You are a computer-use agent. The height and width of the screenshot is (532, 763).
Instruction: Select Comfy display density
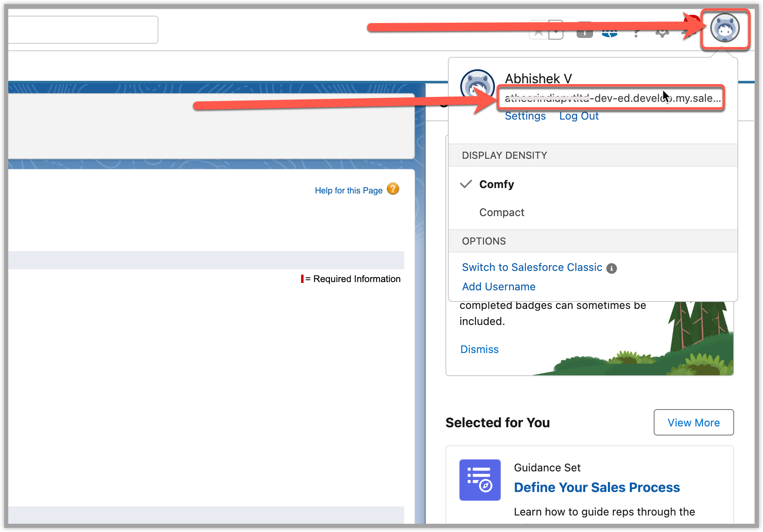[x=496, y=184]
